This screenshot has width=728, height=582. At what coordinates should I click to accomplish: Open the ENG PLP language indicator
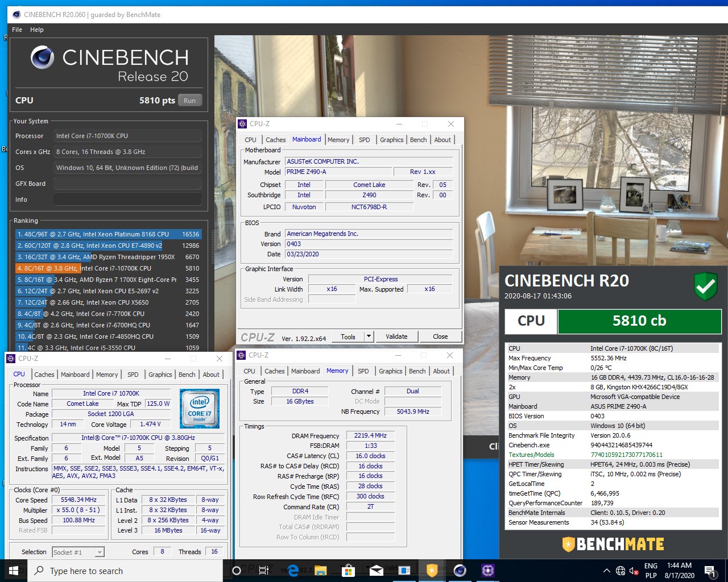(x=651, y=571)
